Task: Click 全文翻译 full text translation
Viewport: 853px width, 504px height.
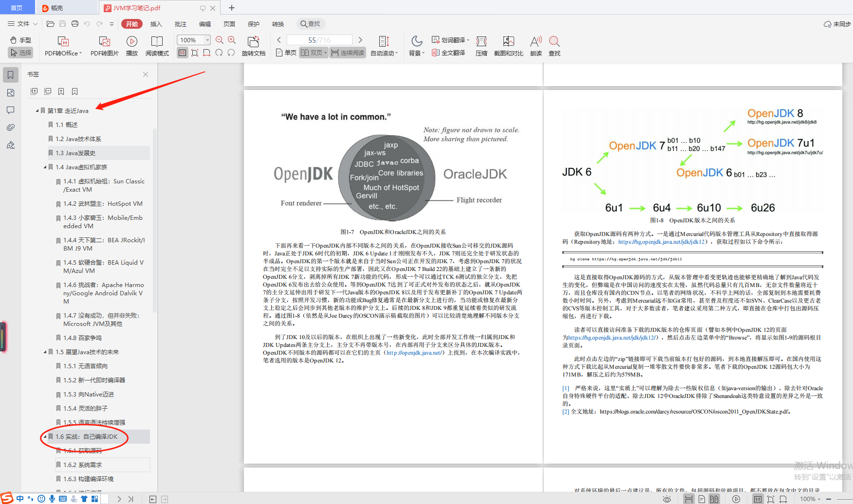Action: click(x=448, y=53)
